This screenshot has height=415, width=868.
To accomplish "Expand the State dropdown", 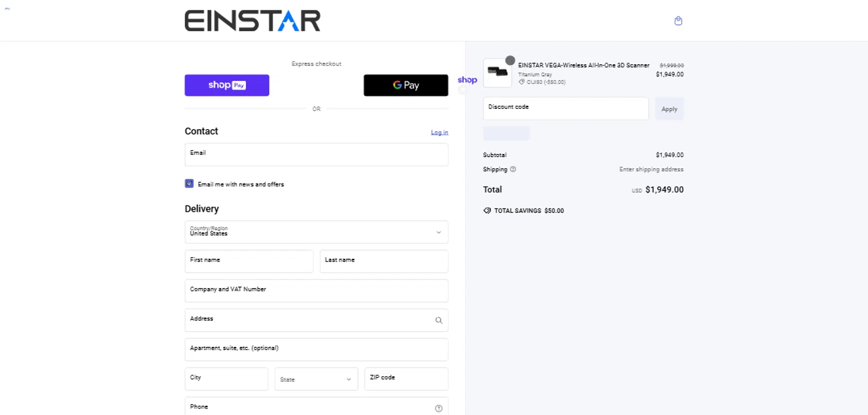I will point(317,379).
